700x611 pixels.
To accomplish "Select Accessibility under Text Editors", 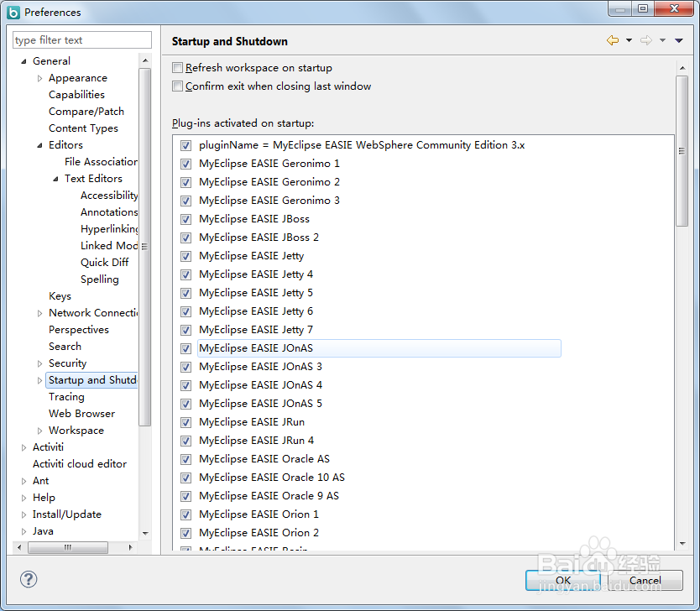I will click(x=109, y=196).
